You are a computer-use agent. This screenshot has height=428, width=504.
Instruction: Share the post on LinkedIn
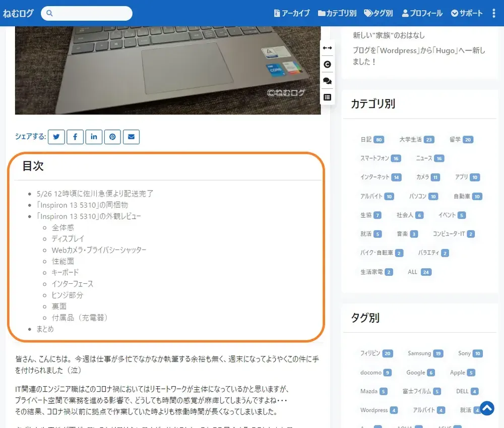[x=94, y=137]
